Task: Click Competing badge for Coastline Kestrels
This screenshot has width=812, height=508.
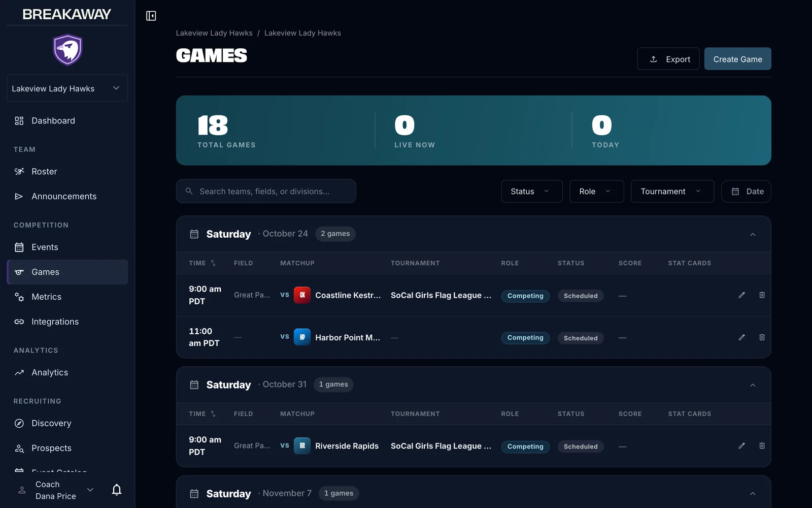Action: point(525,296)
